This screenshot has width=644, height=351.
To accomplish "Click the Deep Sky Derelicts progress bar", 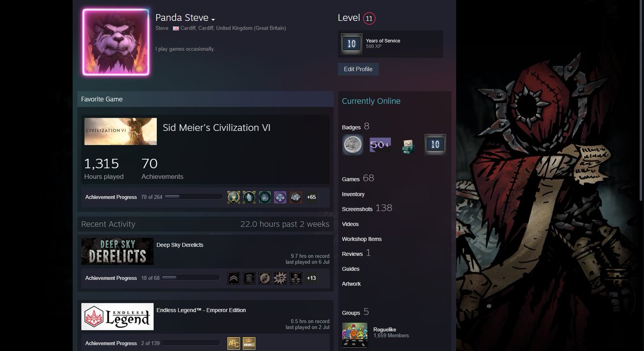I will 191,278.
